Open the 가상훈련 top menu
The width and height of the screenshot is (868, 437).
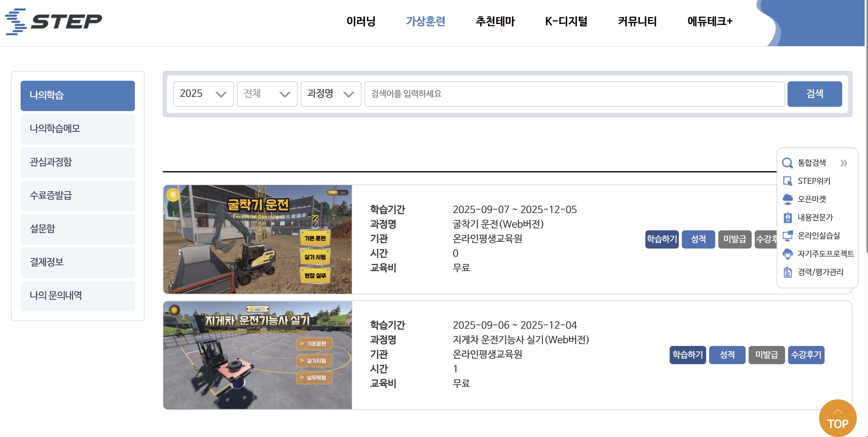coord(425,21)
